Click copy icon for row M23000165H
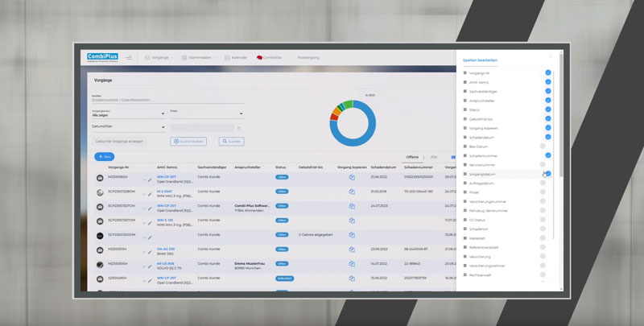The image size is (644, 326). coord(352,176)
